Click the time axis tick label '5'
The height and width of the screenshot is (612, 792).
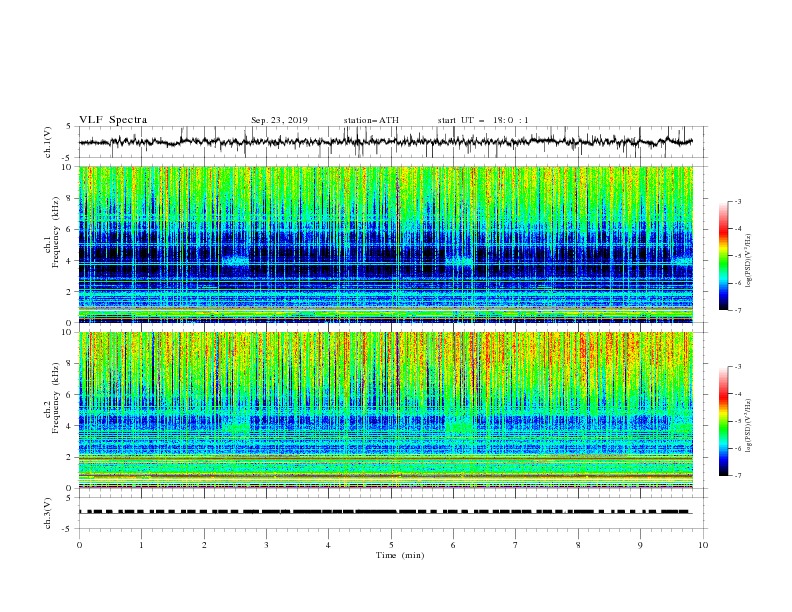pyautogui.click(x=391, y=545)
